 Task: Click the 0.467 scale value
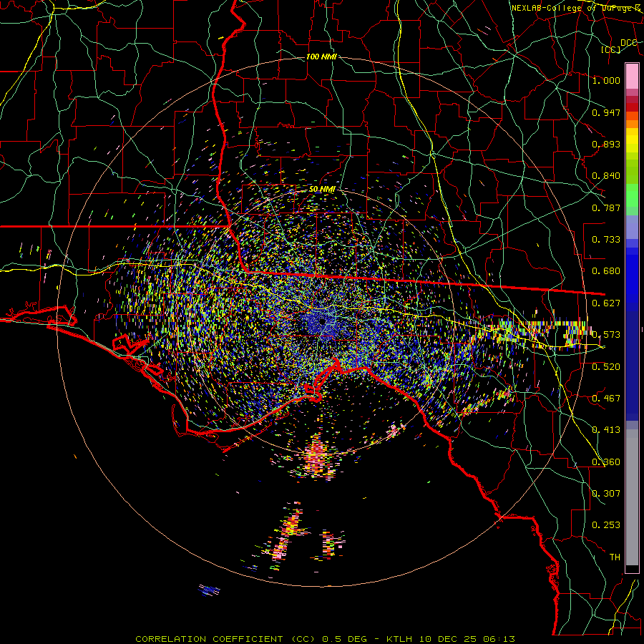606,399
